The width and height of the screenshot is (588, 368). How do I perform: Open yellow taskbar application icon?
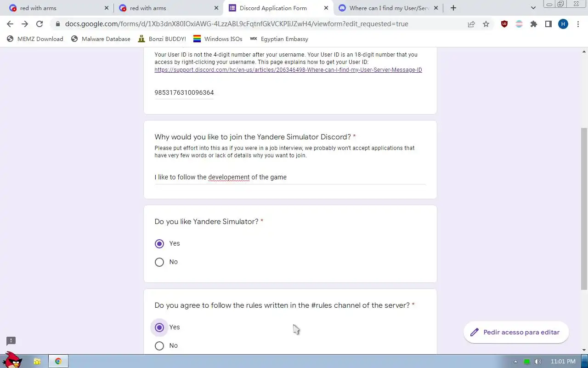point(37,361)
